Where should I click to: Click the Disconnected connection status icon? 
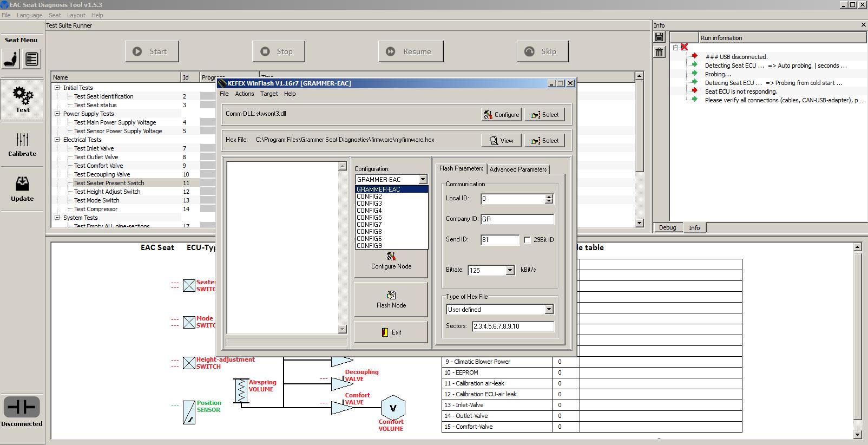[22, 407]
